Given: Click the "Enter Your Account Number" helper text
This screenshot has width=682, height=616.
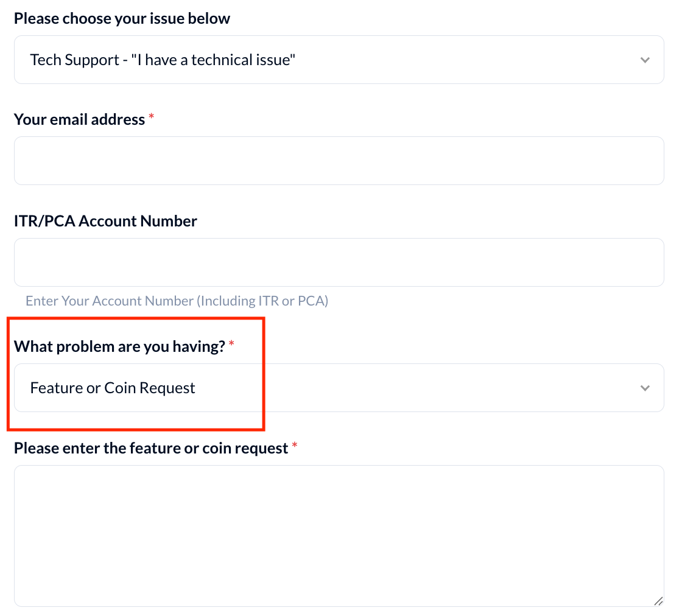Looking at the screenshot, I should point(177,301).
